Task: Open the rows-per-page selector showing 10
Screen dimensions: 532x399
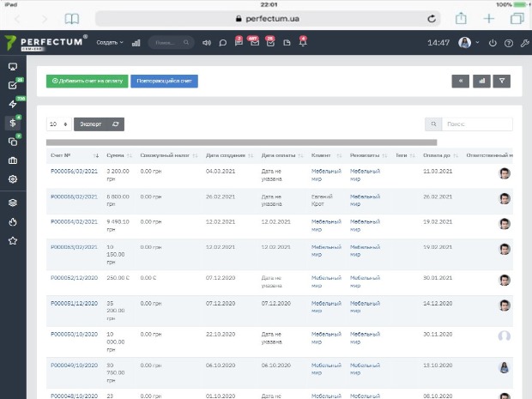Action: pyautogui.click(x=58, y=124)
